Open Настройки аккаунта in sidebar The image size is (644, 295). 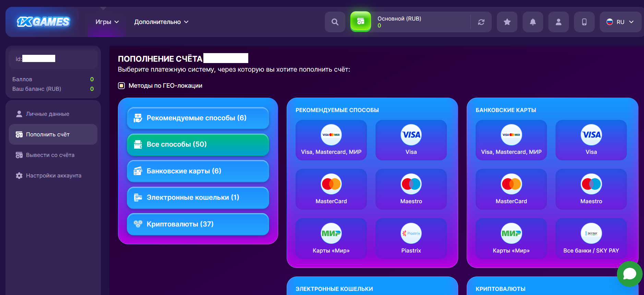[x=53, y=175]
